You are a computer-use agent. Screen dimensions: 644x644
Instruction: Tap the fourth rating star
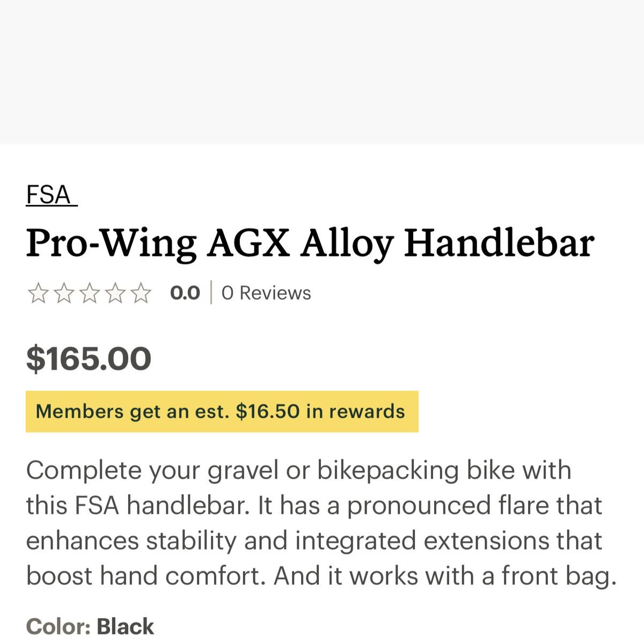115,294
